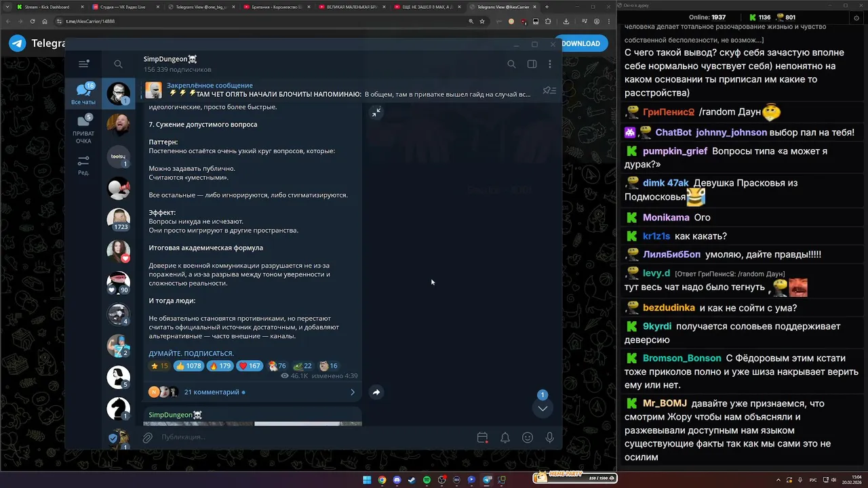This screenshot has height=488, width=868.
Task: Open chat settings gear in the Kick chat panel
Action: tap(856, 19)
